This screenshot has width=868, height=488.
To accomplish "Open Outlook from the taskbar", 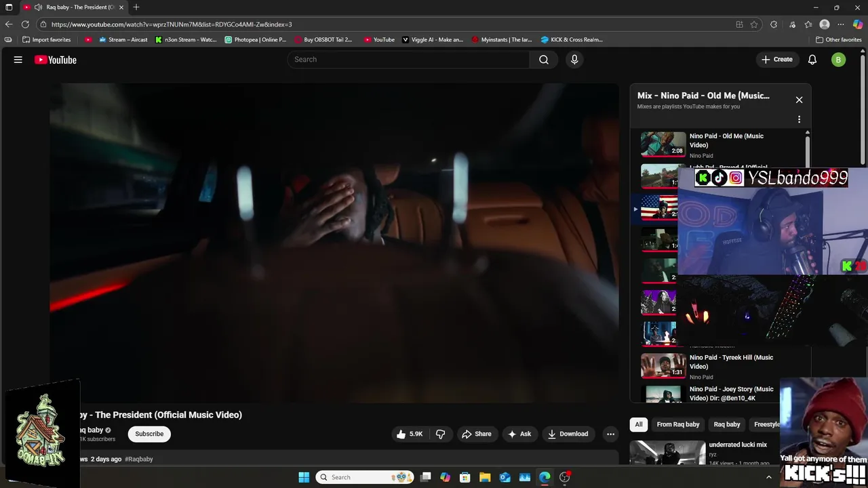I will [x=505, y=477].
